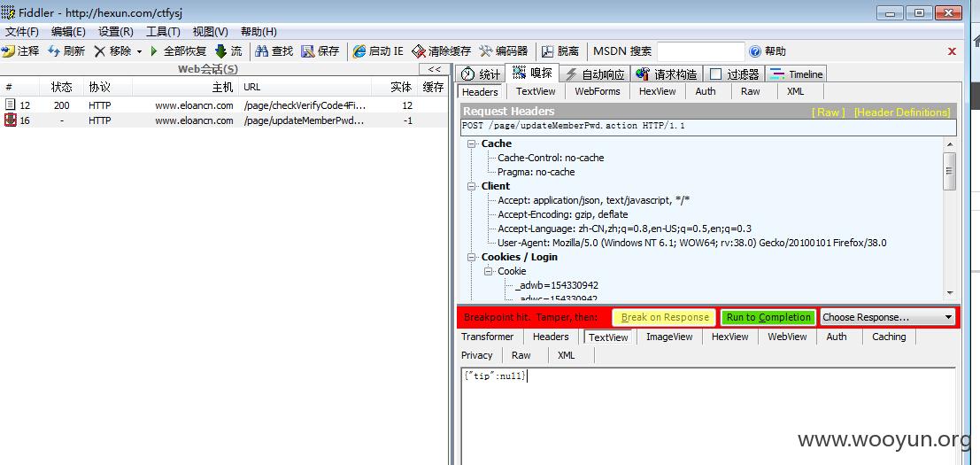Switch to the AutoResponder (自动响应) tab
The image size is (980, 465).
[x=595, y=74]
